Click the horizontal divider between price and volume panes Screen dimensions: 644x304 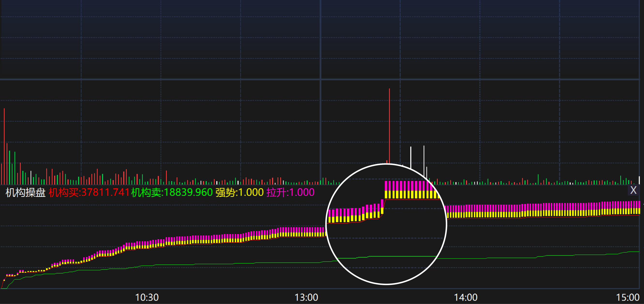click(200, 79)
